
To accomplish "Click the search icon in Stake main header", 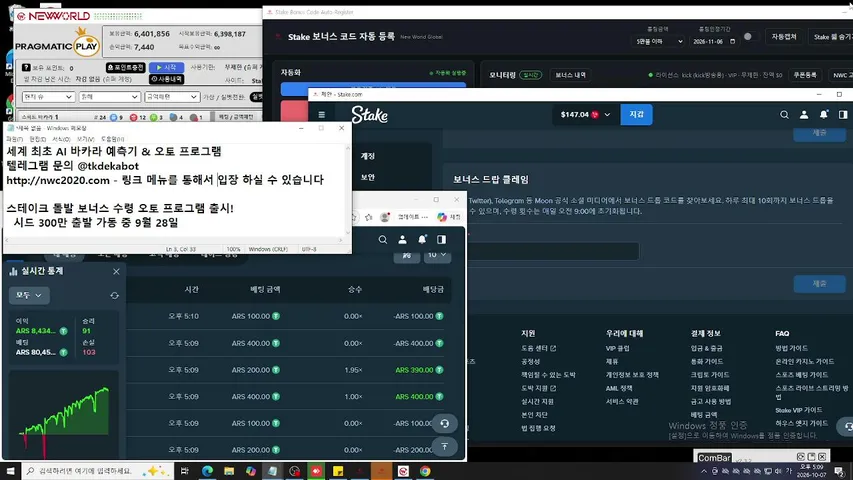I will point(784,115).
